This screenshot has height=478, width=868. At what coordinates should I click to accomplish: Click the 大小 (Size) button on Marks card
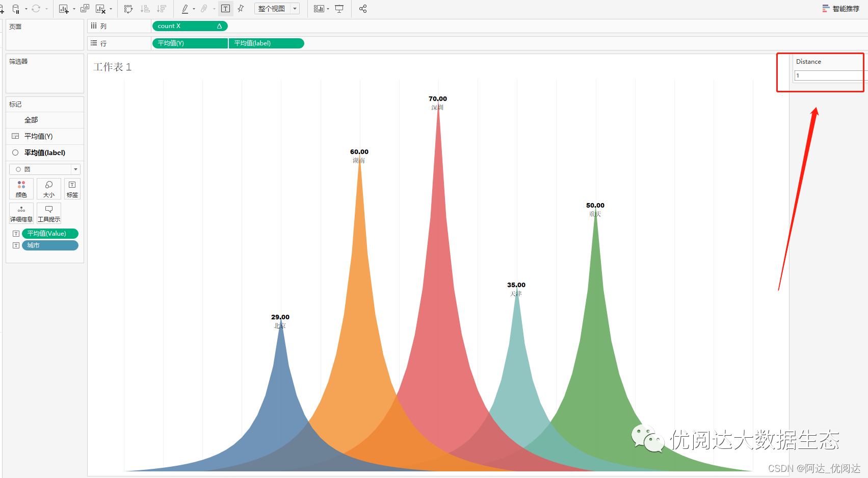pos(48,188)
